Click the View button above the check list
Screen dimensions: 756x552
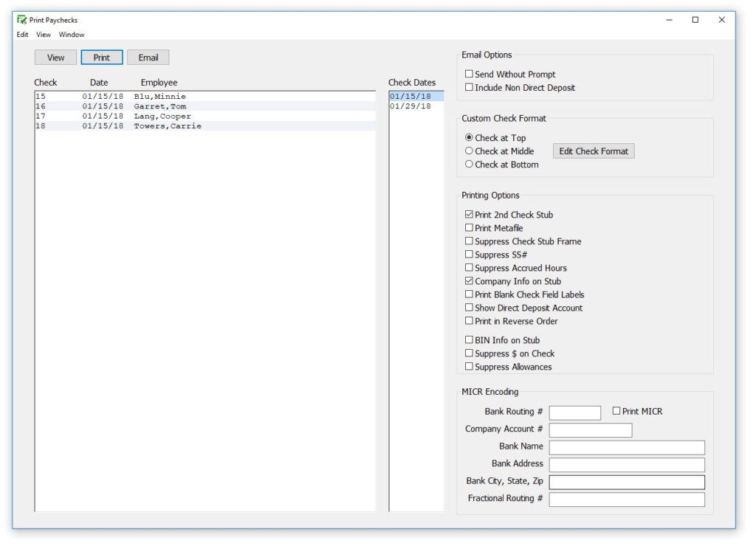point(55,57)
